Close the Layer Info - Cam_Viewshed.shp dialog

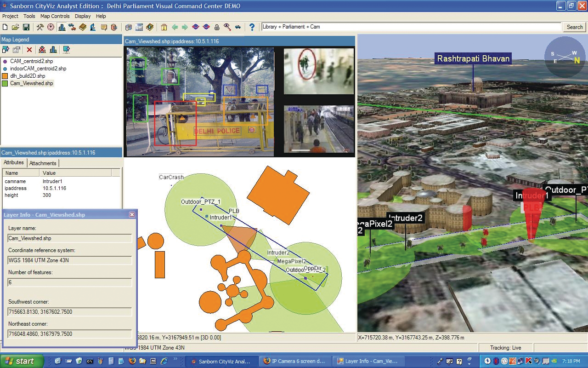tap(132, 214)
